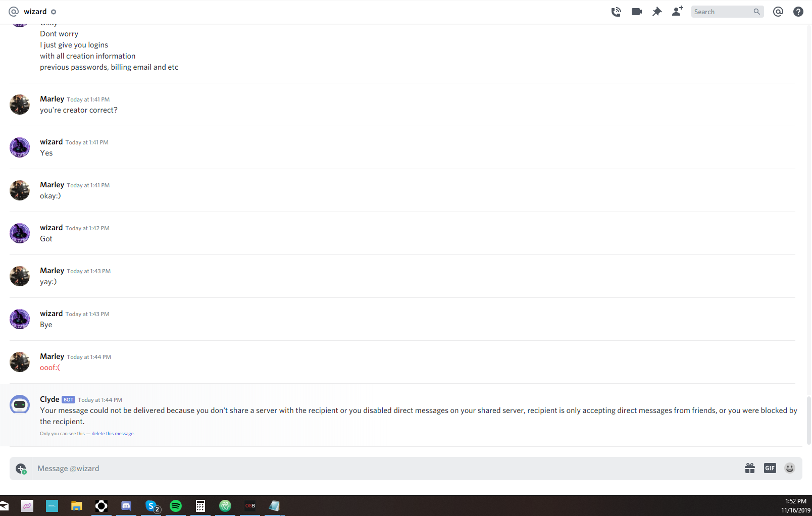Click wizard username above "Bye"
The width and height of the screenshot is (812, 516).
(52, 314)
